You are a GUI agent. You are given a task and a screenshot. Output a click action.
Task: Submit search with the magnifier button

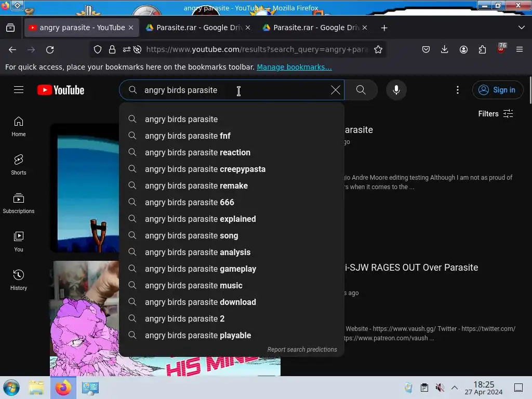[x=361, y=90]
